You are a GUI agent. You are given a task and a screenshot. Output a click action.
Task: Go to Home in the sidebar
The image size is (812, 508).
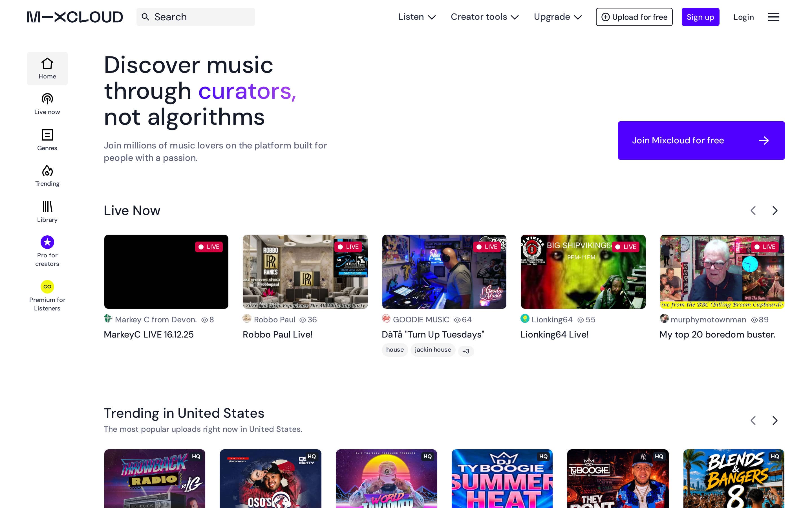tap(47, 69)
